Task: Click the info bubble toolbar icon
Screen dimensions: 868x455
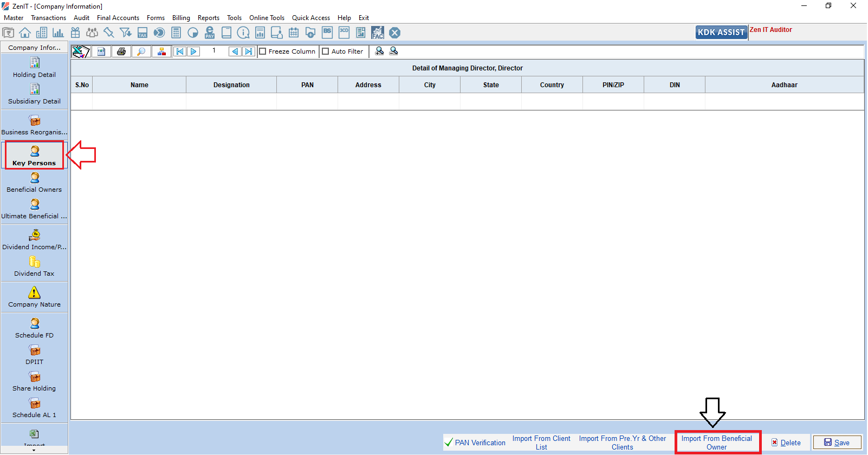Action: coord(243,32)
